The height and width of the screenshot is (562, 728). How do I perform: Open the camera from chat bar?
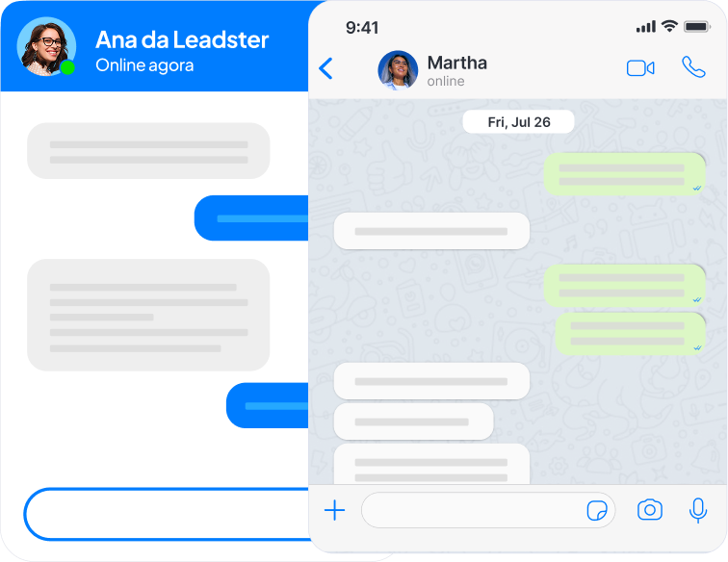650,510
